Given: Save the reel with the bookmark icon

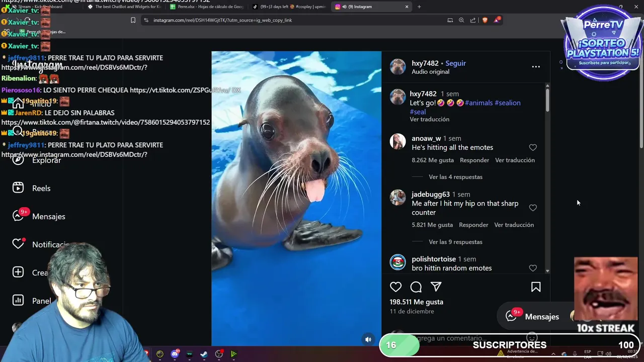Looking at the screenshot, I should (536, 287).
